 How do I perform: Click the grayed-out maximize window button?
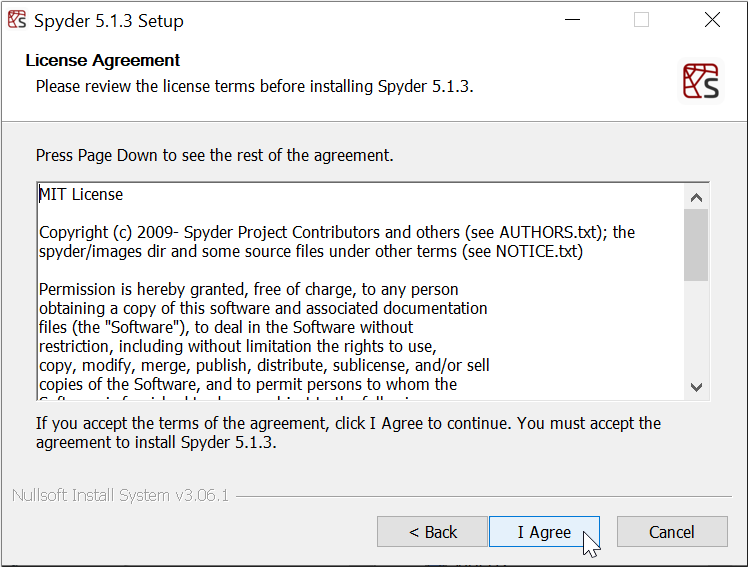pos(641,20)
